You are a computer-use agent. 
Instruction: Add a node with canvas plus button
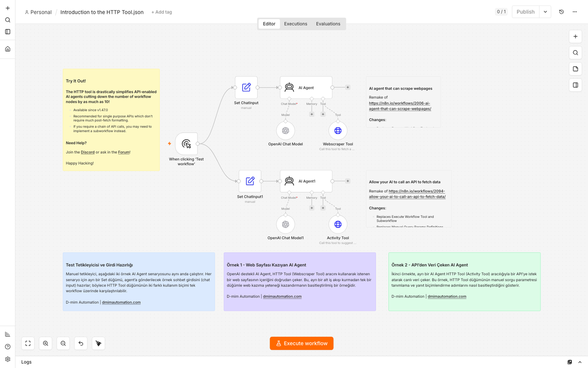[575, 36]
